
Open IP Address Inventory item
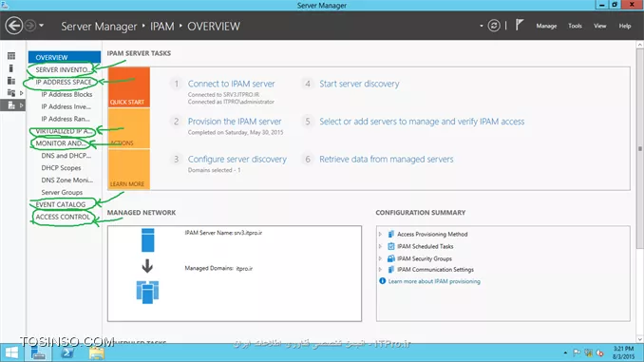point(66,106)
